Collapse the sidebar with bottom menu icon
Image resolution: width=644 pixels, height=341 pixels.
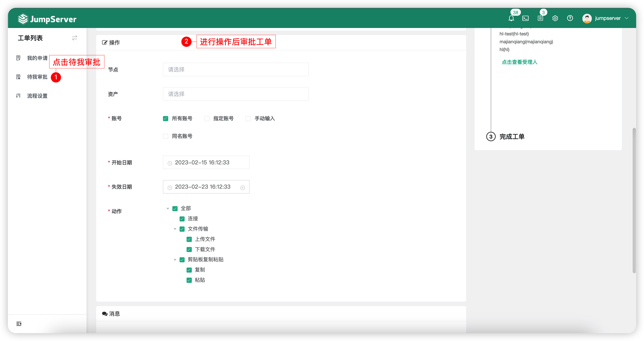point(19,324)
